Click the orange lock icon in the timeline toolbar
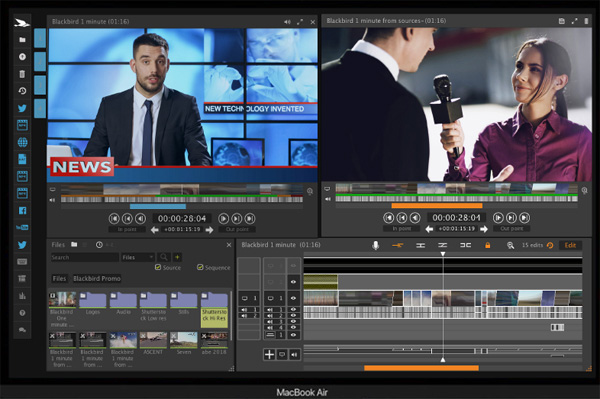The height and width of the screenshot is (399, 600). (488, 245)
